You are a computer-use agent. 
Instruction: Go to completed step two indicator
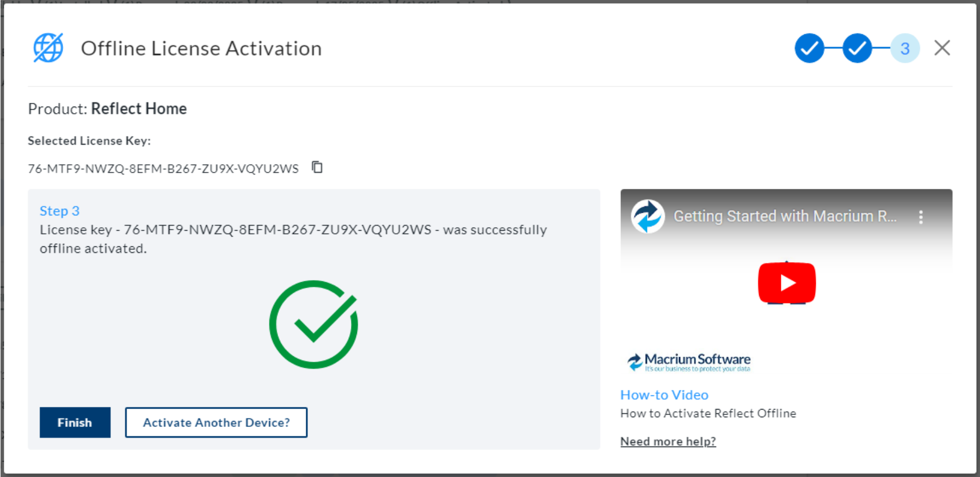(x=857, y=48)
